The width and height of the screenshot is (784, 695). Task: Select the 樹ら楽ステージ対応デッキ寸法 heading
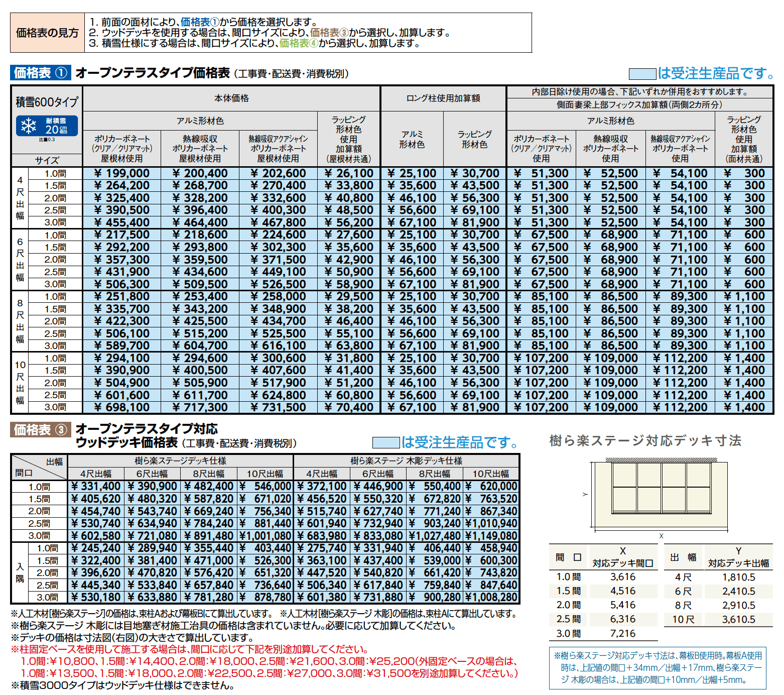point(645,440)
